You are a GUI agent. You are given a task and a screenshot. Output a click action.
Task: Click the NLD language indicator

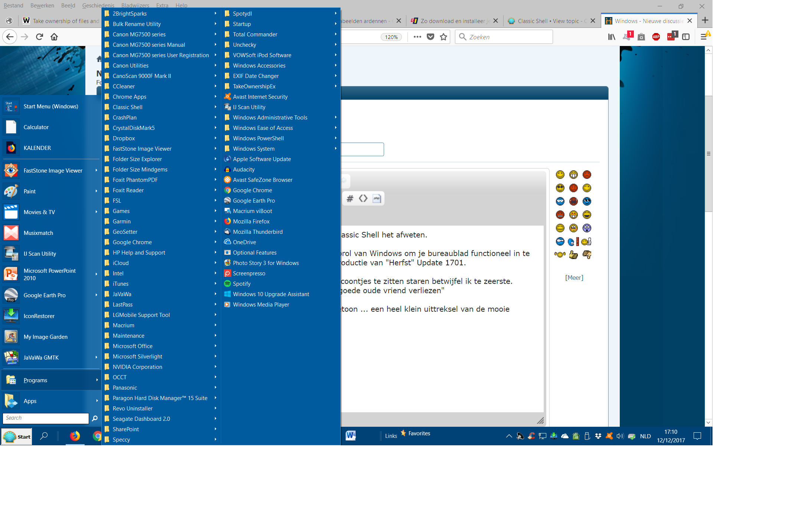(x=645, y=436)
